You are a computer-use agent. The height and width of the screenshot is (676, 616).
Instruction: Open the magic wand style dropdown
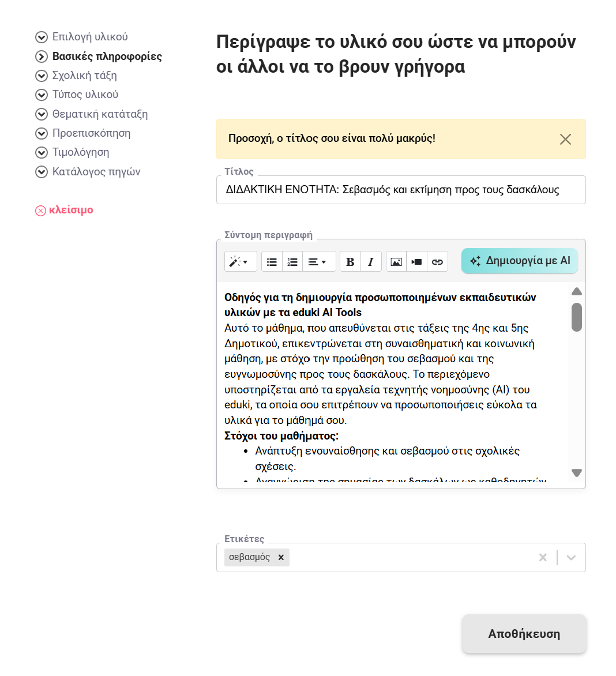(x=239, y=262)
